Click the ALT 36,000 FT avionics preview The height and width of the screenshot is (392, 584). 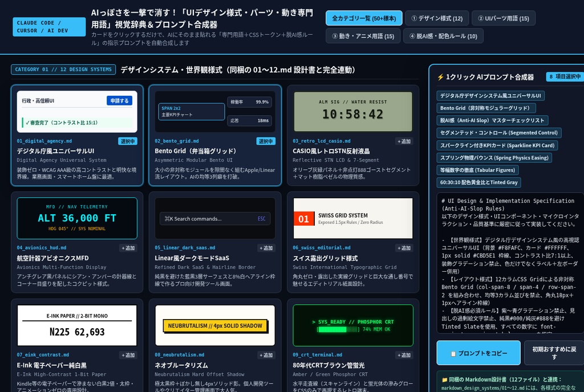[77, 218]
